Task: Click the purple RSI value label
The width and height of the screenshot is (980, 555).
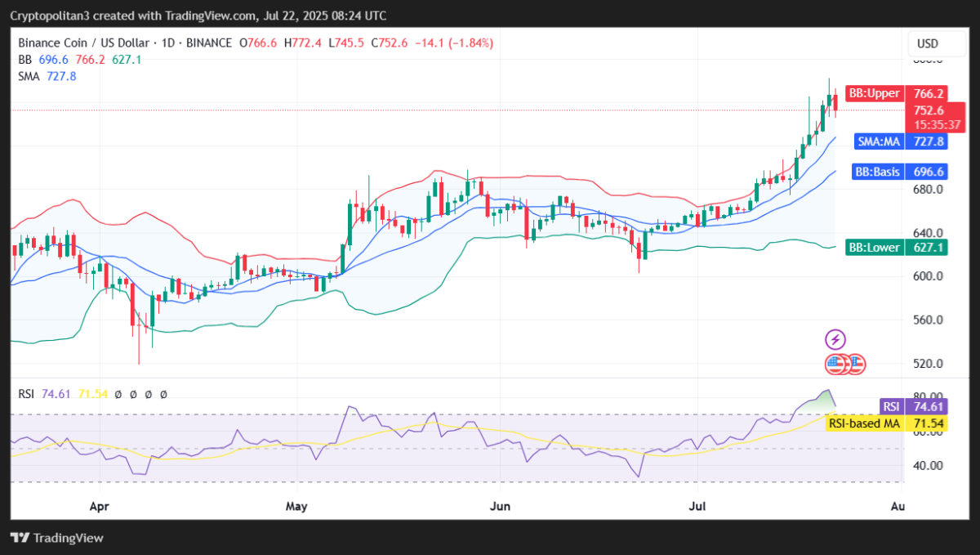Action: [890, 406]
